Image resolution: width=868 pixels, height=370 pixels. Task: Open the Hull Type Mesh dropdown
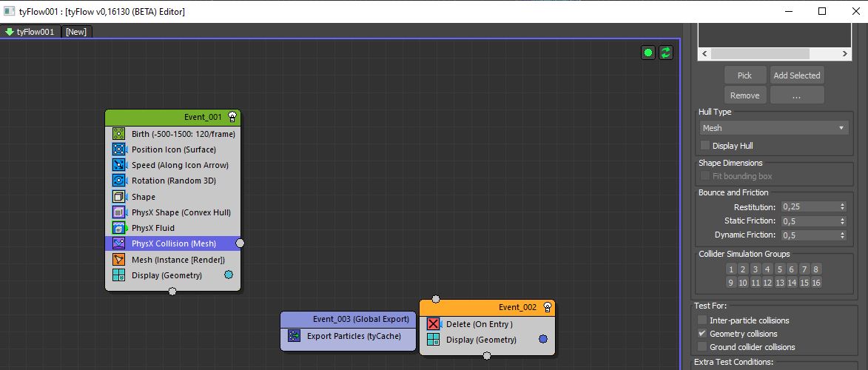(x=773, y=128)
